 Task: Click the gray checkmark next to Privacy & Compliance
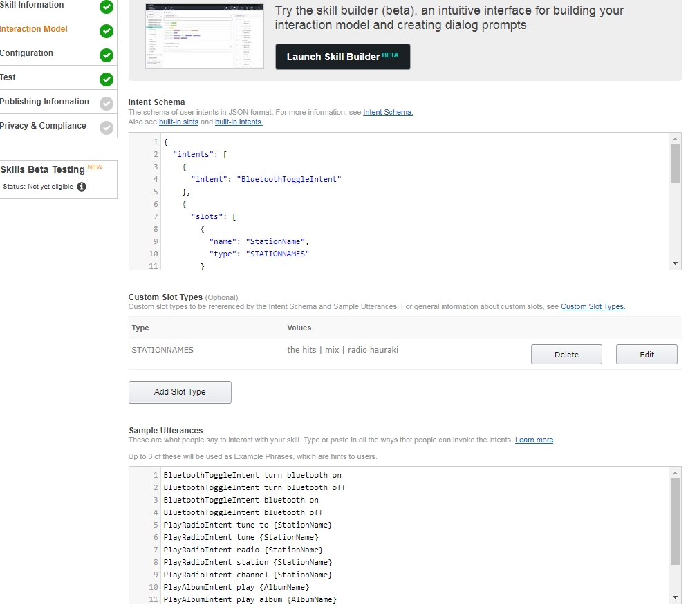[106, 128]
